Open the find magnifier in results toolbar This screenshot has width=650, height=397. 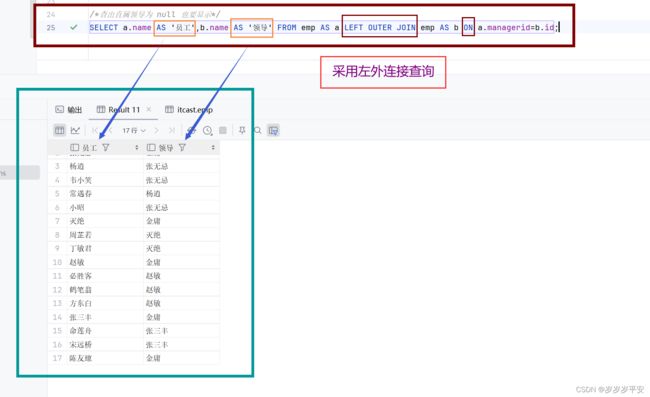[257, 131]
